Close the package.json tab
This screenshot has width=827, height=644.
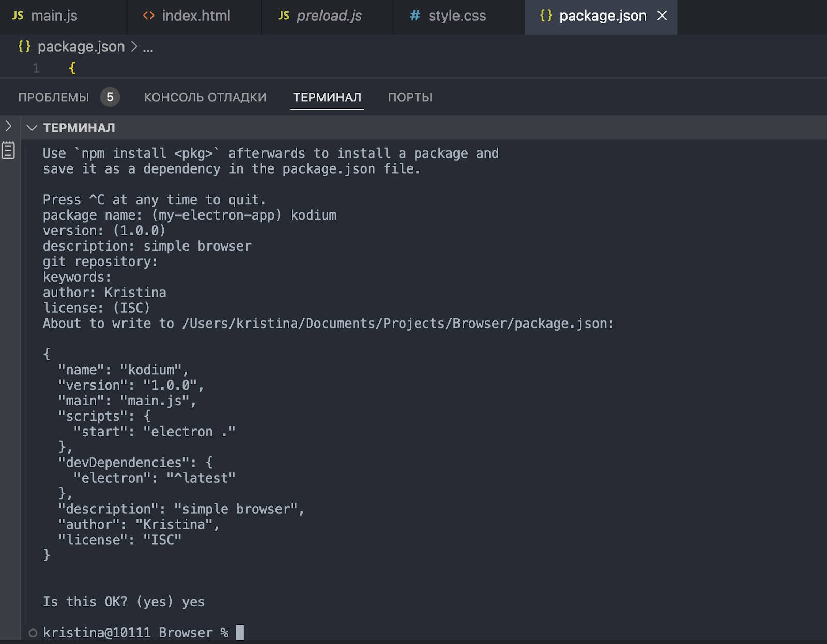point(662,16)
